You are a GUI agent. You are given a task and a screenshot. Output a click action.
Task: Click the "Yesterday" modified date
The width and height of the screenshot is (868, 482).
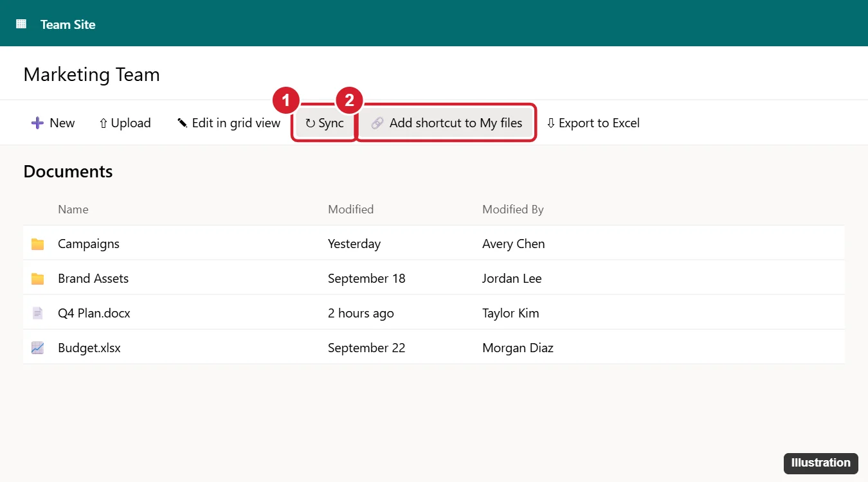354,244
